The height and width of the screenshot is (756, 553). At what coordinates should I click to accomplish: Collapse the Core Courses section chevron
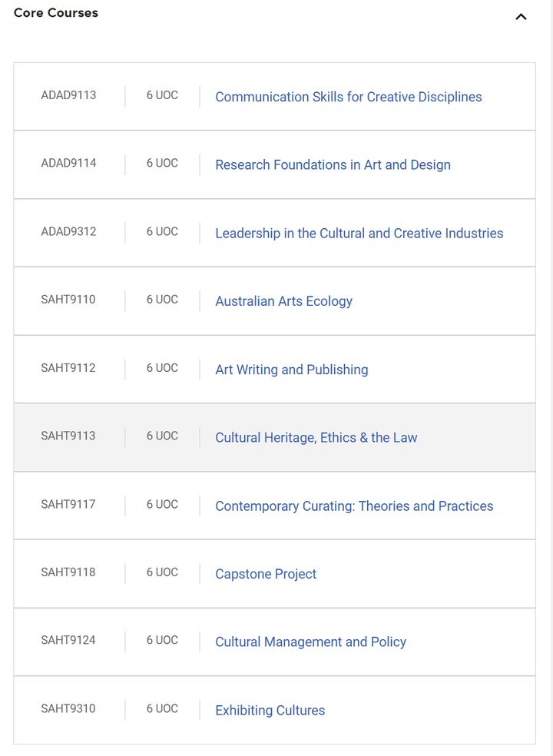[521, 17]
